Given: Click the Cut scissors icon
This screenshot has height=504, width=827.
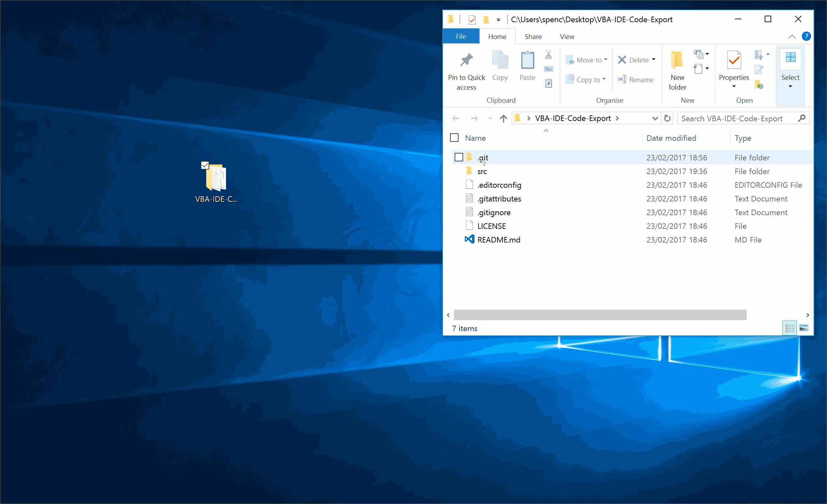Looking at the screenshot, I should (x=548, y=55).
